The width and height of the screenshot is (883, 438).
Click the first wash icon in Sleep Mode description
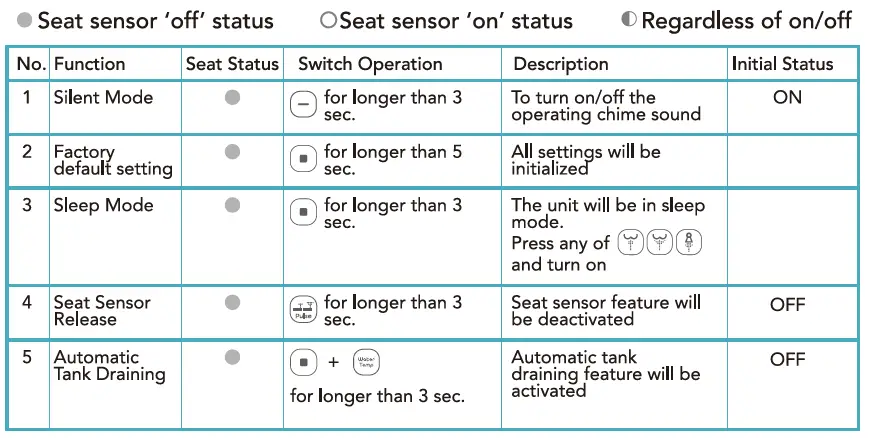[x=630, y=243]
